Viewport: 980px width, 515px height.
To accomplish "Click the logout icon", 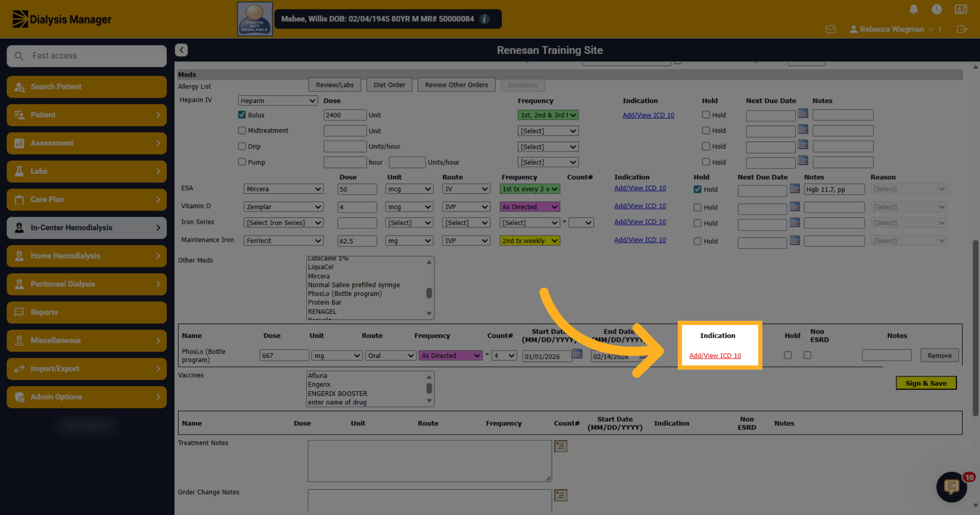I will point(962,29).
